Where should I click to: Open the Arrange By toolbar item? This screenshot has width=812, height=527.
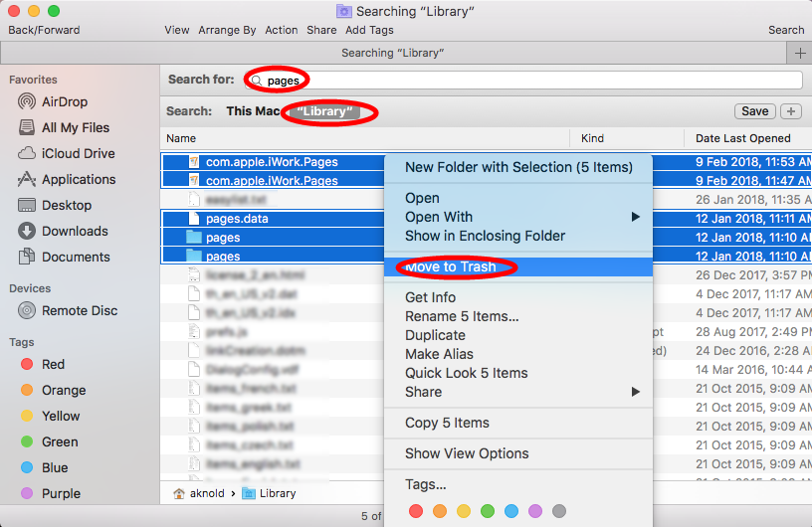(x=227, y=30)
